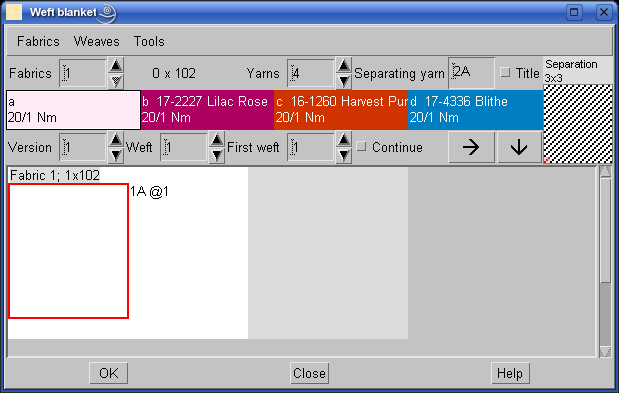Decrease the Version value with down arrow
The height and width of the screenshot is (393, 619).
(x=116, y=155)
